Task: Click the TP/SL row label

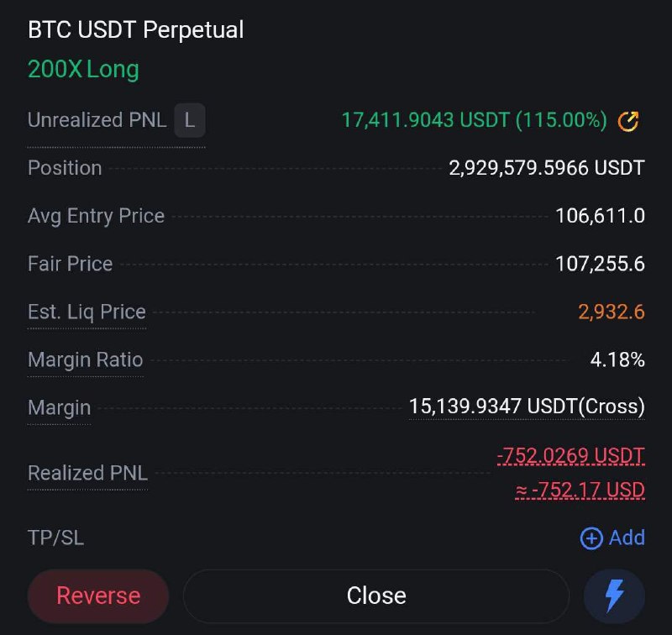Action: click(55, 538)
